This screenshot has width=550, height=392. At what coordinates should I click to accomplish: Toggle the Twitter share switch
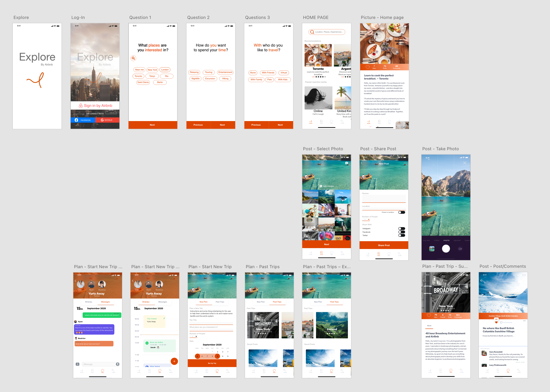[x=402, y=235]
